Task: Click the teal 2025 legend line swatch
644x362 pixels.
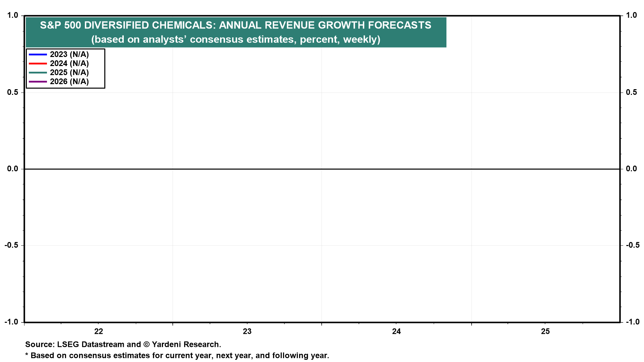Action: click(x=38, y=72)
